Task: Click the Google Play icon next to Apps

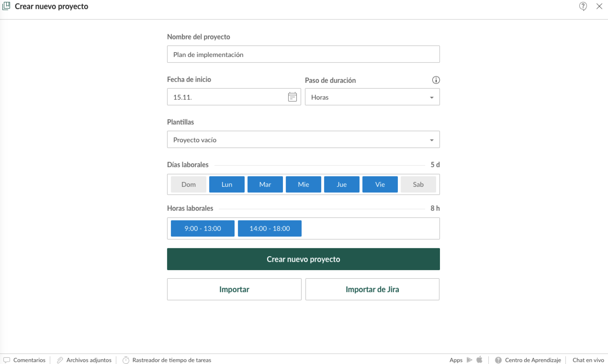Action: [469, 360]
